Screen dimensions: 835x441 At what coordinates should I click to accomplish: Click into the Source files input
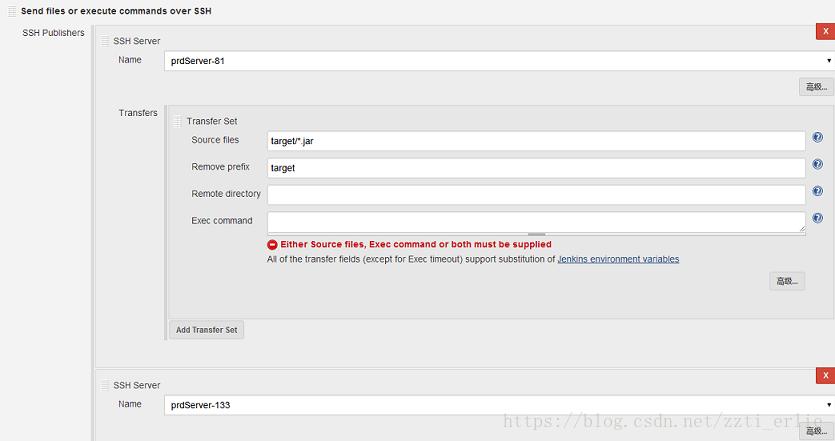click(536, 141)
